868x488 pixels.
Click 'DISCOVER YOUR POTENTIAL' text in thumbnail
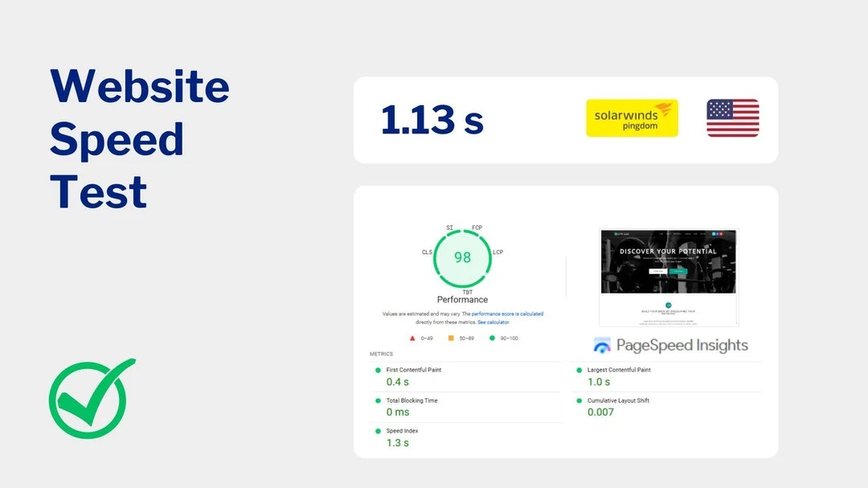point(668,252)
